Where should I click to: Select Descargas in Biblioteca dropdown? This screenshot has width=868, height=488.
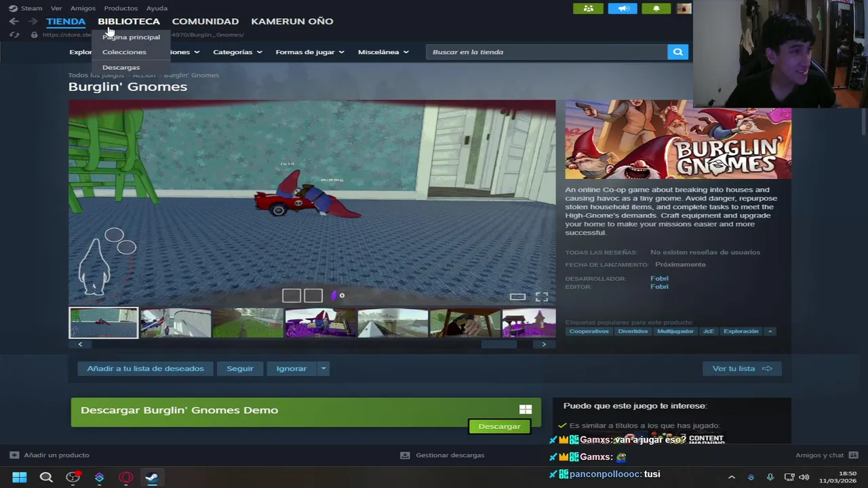point(121,67)
